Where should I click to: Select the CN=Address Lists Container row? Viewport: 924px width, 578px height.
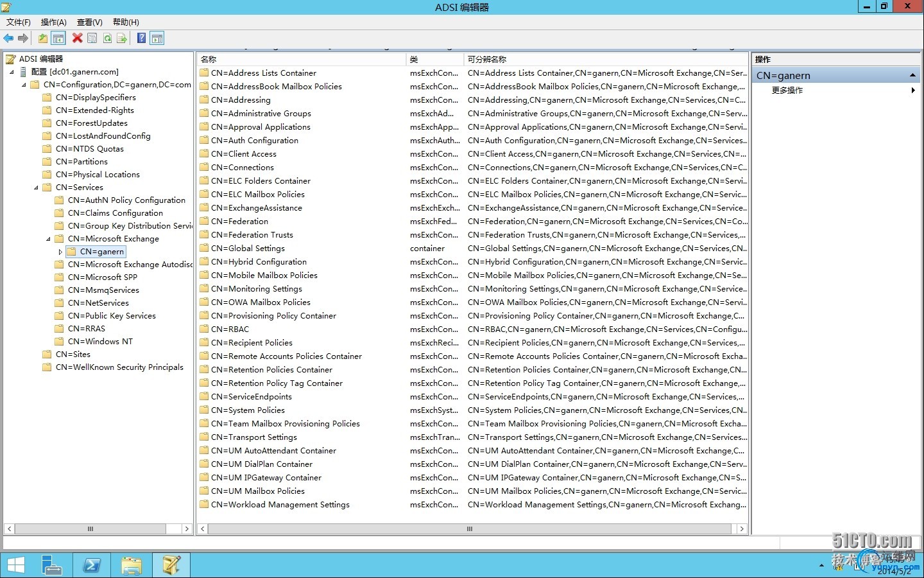[x=472, y=73]
